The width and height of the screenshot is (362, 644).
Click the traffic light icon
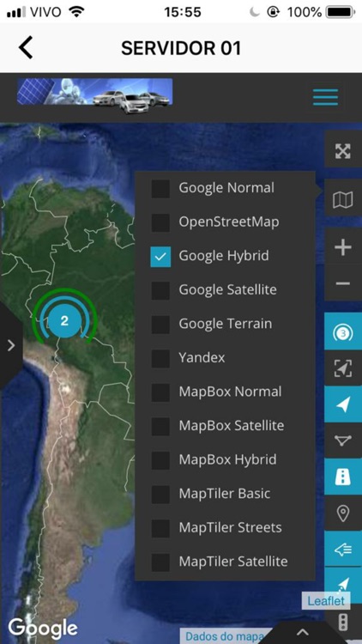[343, 623]
